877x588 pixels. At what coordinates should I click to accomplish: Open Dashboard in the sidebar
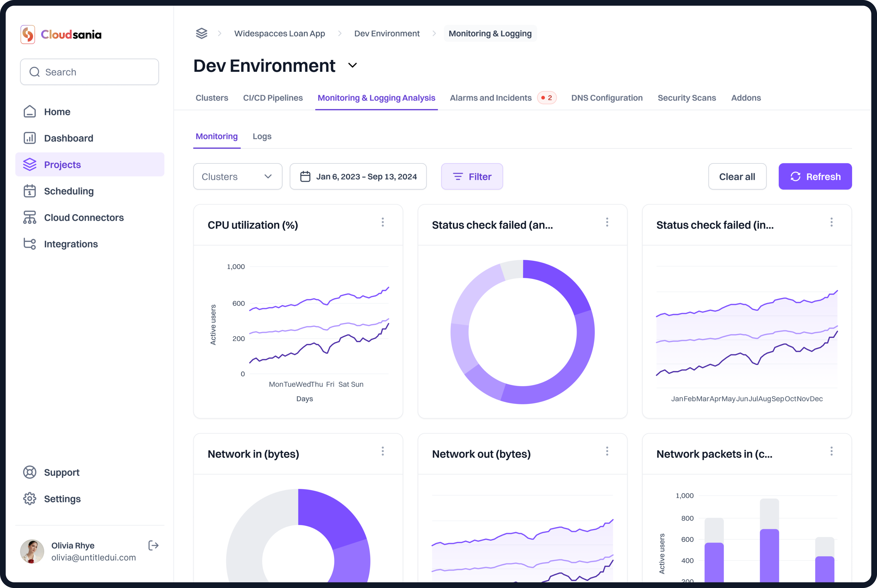click(x=90, y=138)
